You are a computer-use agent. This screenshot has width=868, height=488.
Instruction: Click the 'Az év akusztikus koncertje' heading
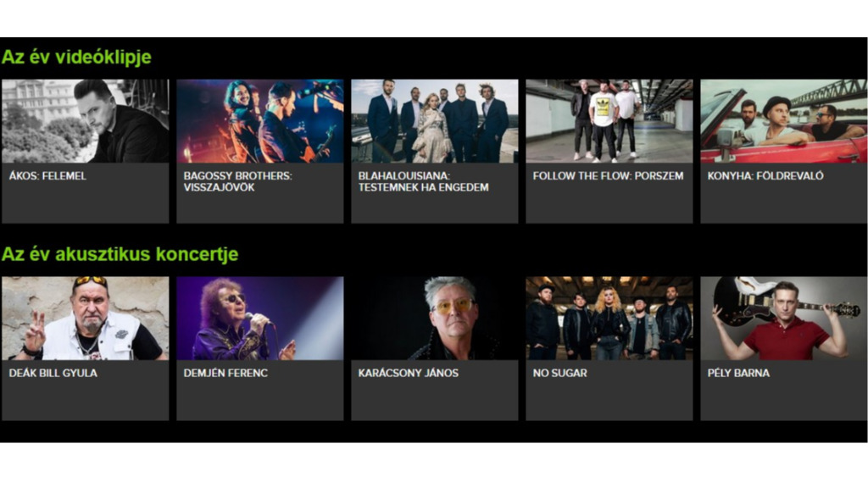[x=120, y=254]
